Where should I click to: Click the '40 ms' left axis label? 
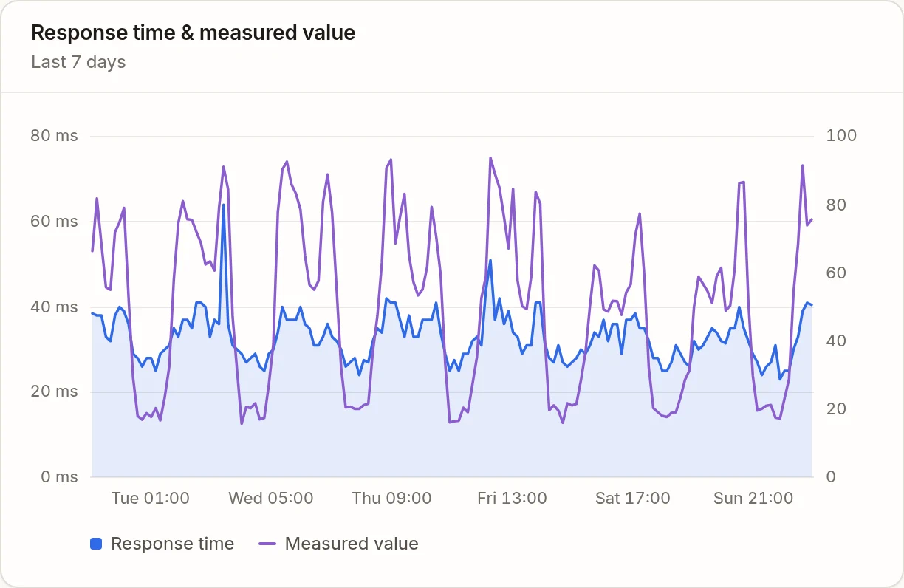[x=54, y=307]
